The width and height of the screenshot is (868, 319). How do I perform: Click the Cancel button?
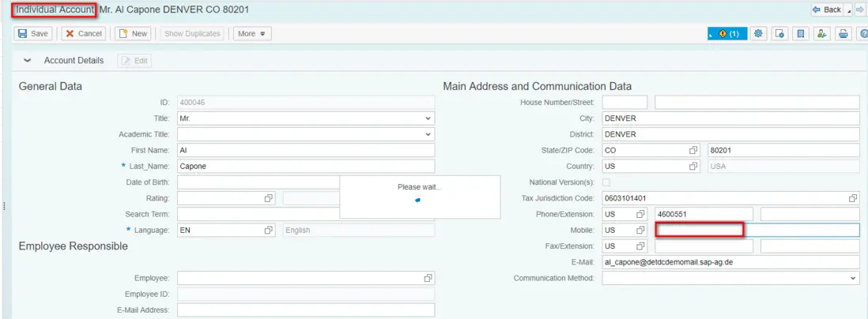tap(83, 33)
